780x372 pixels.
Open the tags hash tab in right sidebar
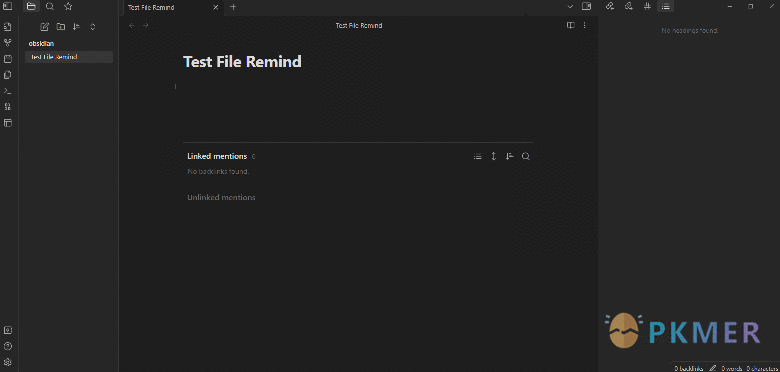coord(647,6)
